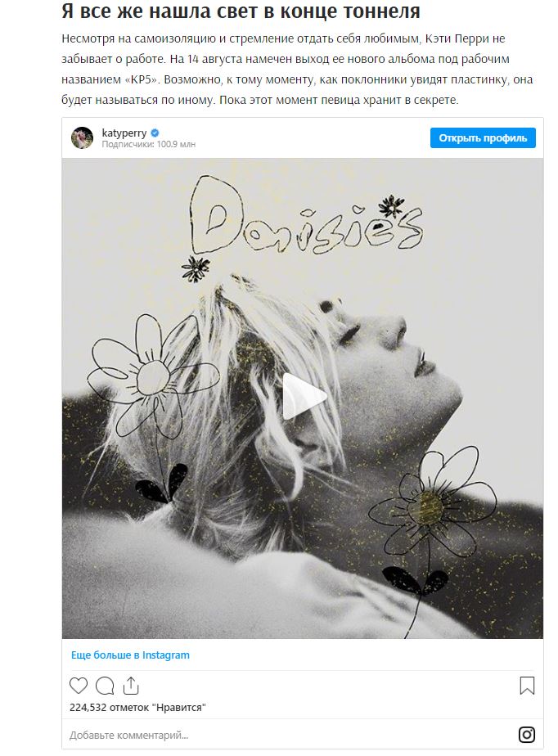Viewport: 558px width, 756px height.
Task: Play the Daisies video
Action: (x=303, y=396)
